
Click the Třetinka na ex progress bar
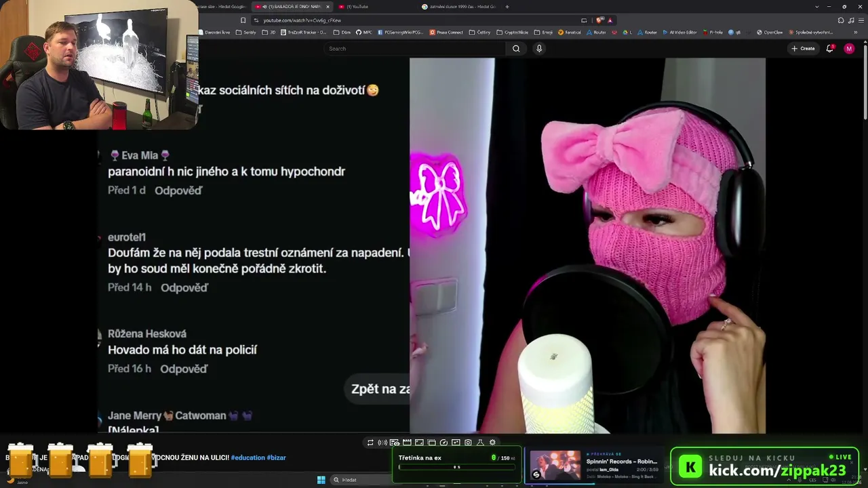coord(457,467)
